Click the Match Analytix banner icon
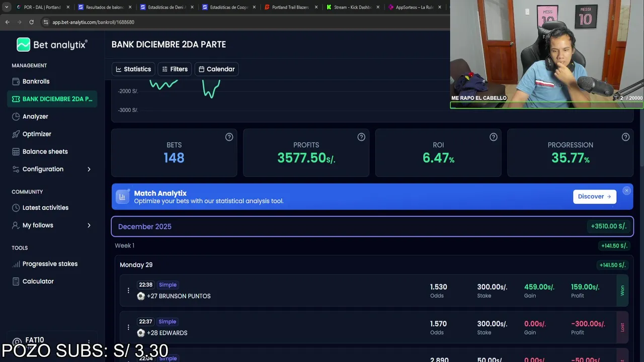The image size is (644, 362). tap(122, 197)
